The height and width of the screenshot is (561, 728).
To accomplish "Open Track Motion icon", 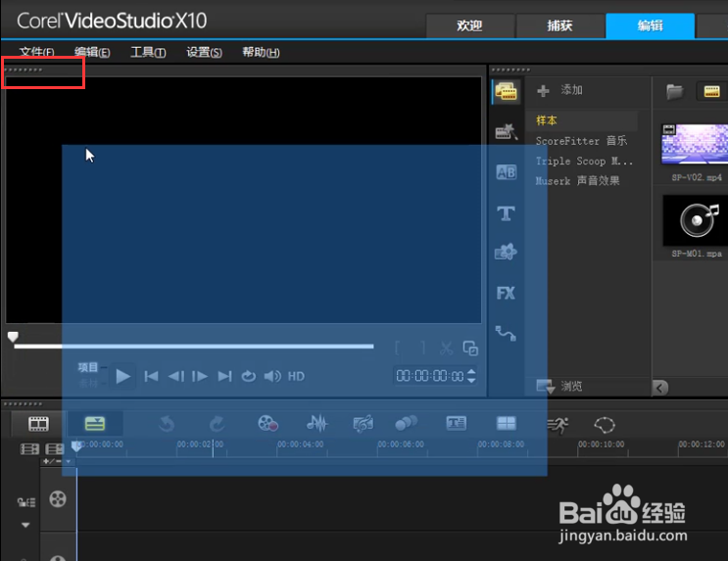I will (x=407, y=423).
